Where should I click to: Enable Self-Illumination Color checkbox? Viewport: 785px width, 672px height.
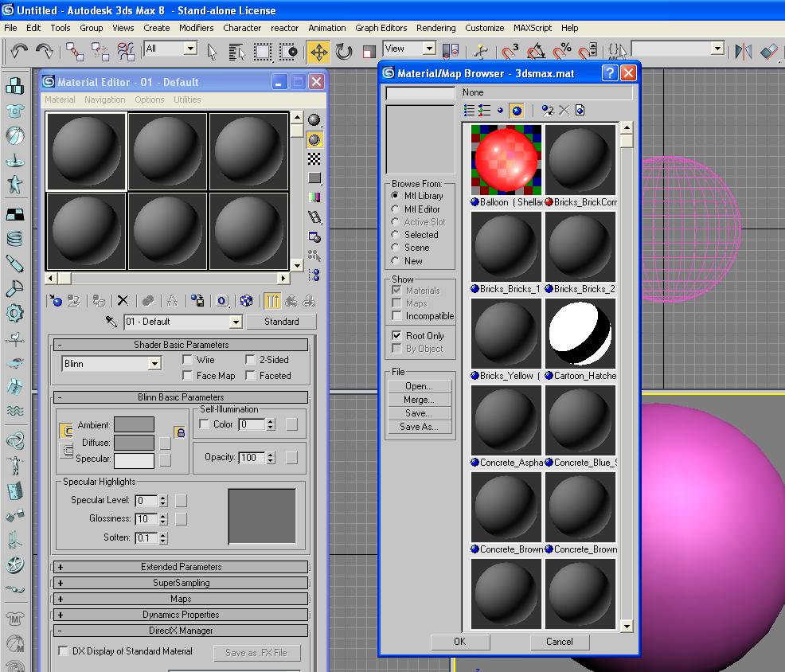[204, 424]
